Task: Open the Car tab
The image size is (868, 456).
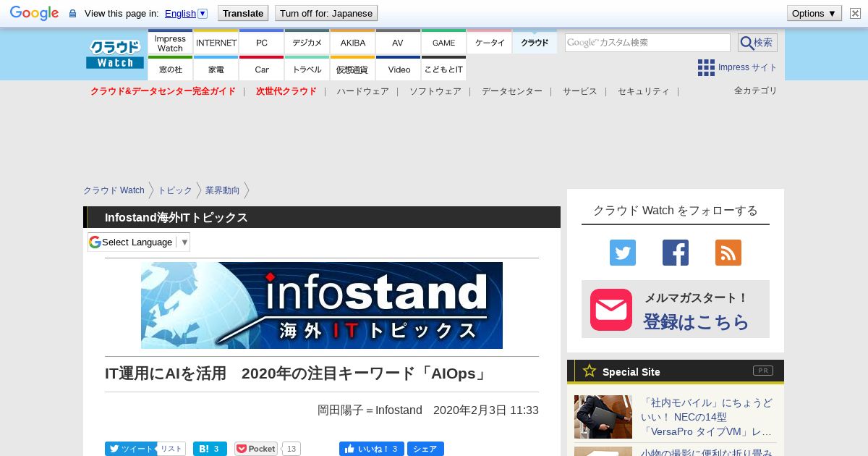Action: (262, 69)
